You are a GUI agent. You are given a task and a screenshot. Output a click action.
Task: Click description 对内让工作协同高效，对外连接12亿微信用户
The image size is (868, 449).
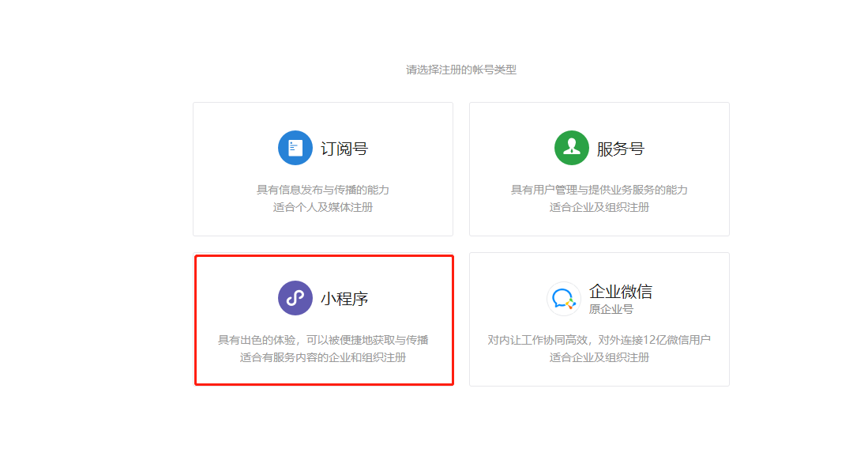click(599, 340)
